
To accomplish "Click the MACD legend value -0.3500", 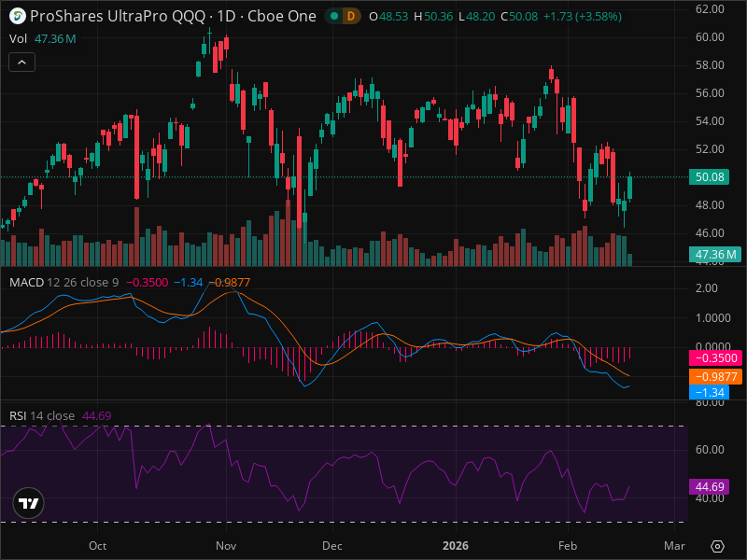I will (x=148, y=283).
